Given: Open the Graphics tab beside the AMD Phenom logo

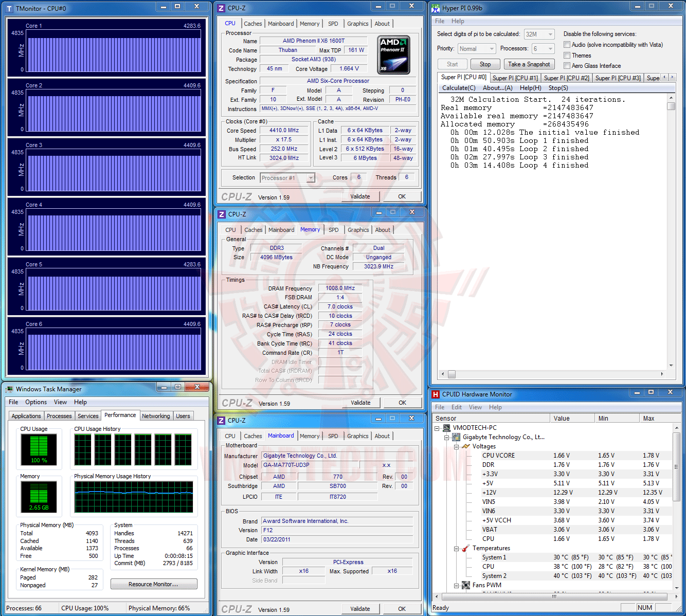Looking at the screenshot, I should [357, 24].
